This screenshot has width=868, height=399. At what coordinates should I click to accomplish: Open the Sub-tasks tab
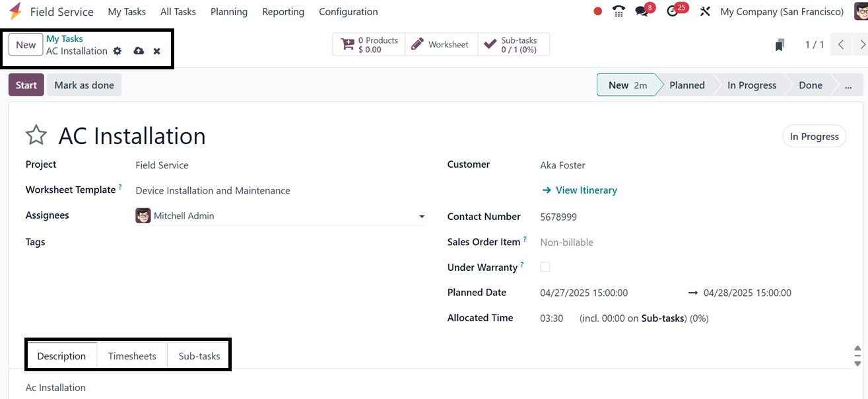tap(199, 356)
